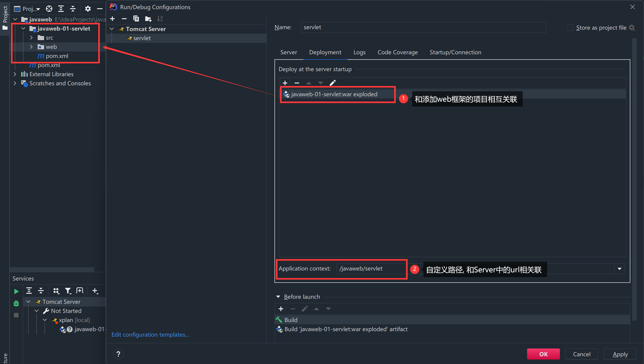Expand the External Libraries tree node

coord(15,74)
